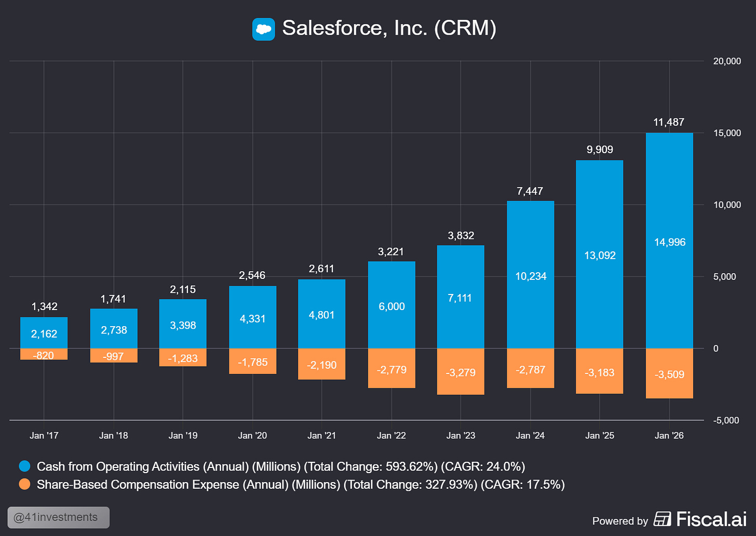
Task: Click the "3,398" value in the blue bar
Action: (183, 326)
